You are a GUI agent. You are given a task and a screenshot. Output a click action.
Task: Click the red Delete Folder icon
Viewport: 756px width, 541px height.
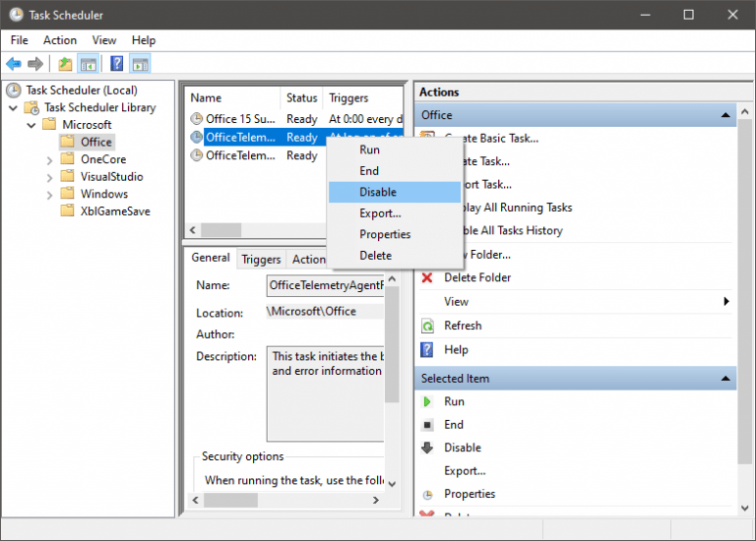427,277
